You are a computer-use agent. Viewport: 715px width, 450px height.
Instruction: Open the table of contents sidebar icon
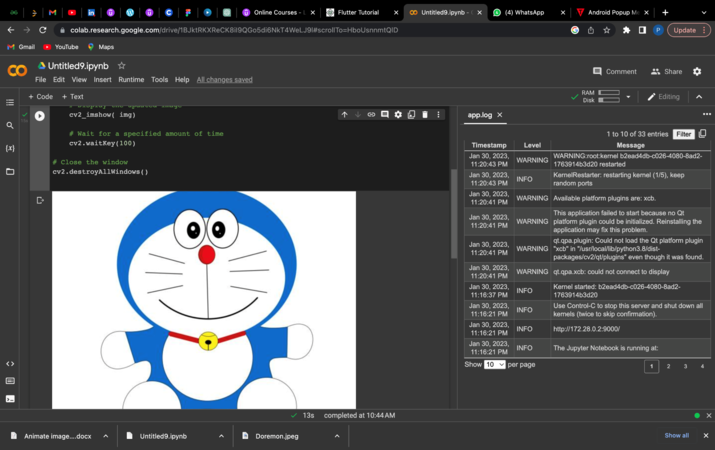[x=11, y=103]
